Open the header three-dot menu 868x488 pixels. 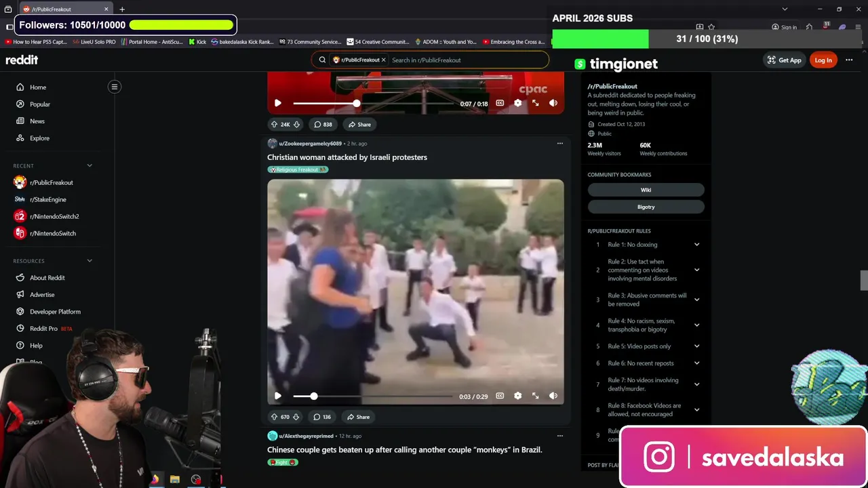point(849,60)
